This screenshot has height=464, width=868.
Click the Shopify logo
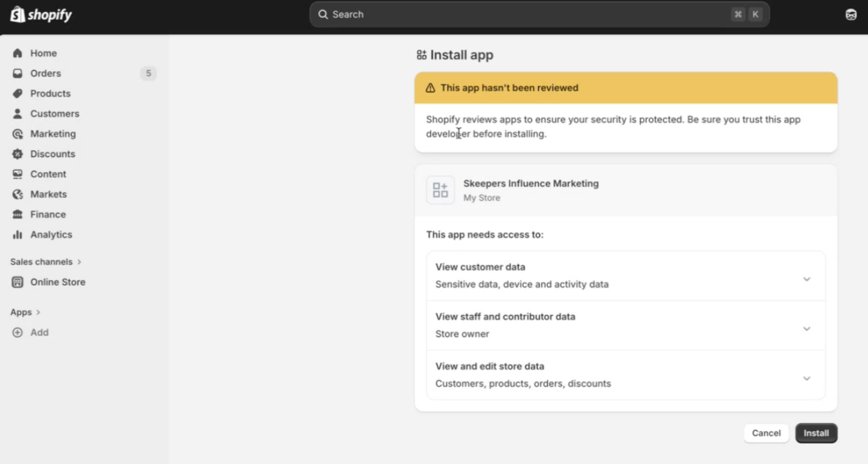tap(41, 15)
